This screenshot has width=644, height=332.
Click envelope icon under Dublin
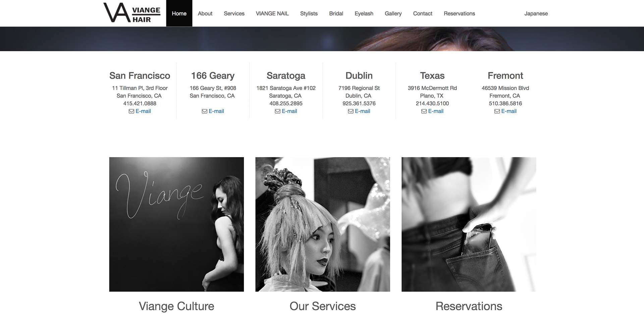(x=351, y=111)
